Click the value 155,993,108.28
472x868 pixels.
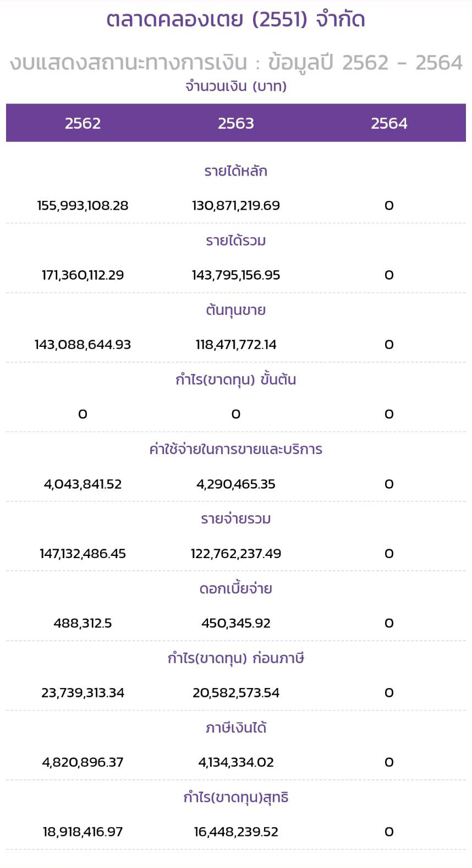(x=83, y=206)
